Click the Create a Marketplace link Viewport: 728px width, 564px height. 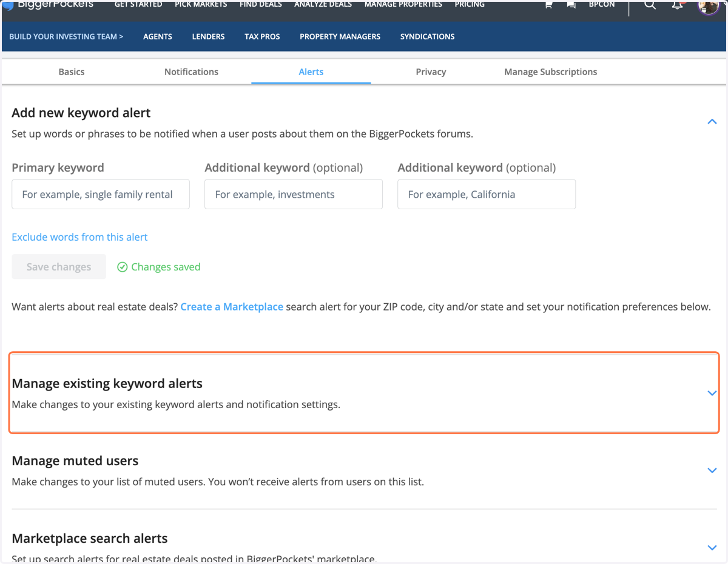click(x=232, y=307)
